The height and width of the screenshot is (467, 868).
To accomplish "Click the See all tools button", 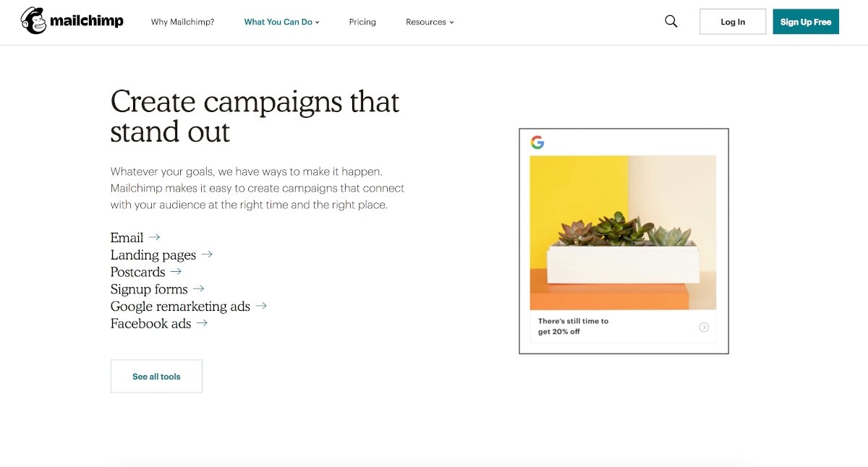I will coord(156,377).
